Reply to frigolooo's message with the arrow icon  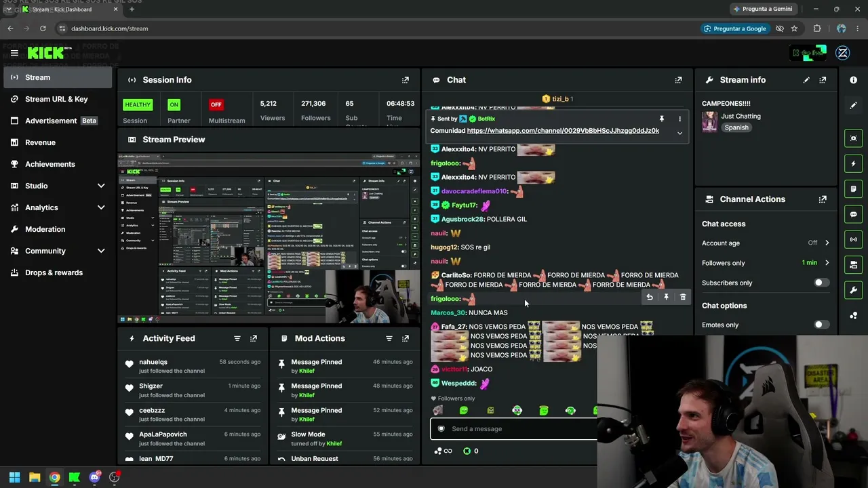pyautogui.click(x=650, y=298)
